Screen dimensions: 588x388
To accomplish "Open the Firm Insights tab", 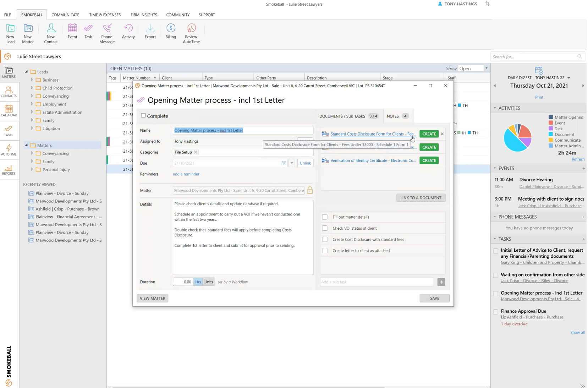I will 144,15.
